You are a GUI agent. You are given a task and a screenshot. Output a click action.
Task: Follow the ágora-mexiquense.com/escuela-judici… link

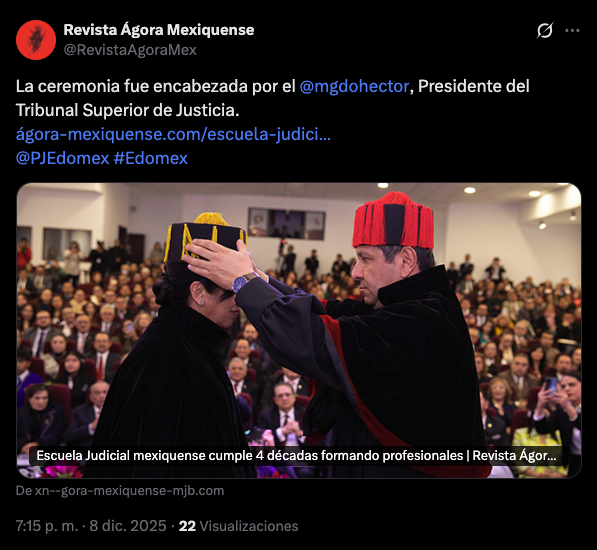[x=173, y=134]
